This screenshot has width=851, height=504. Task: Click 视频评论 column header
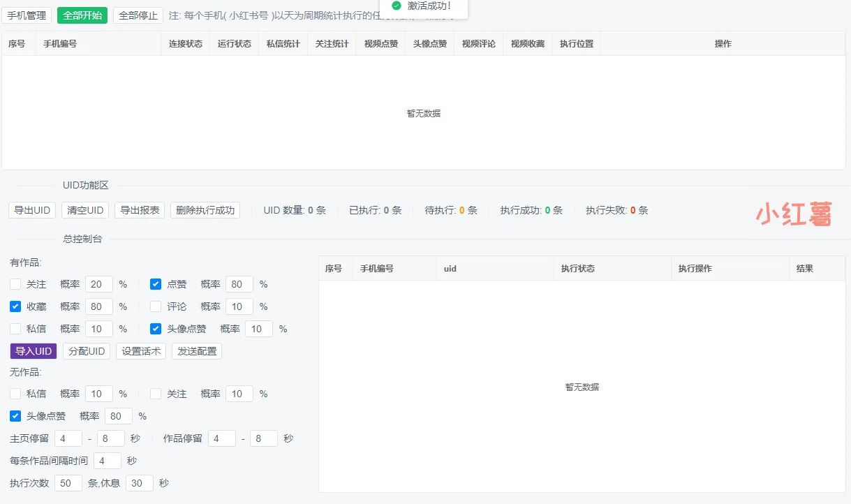tap(479, 43)
